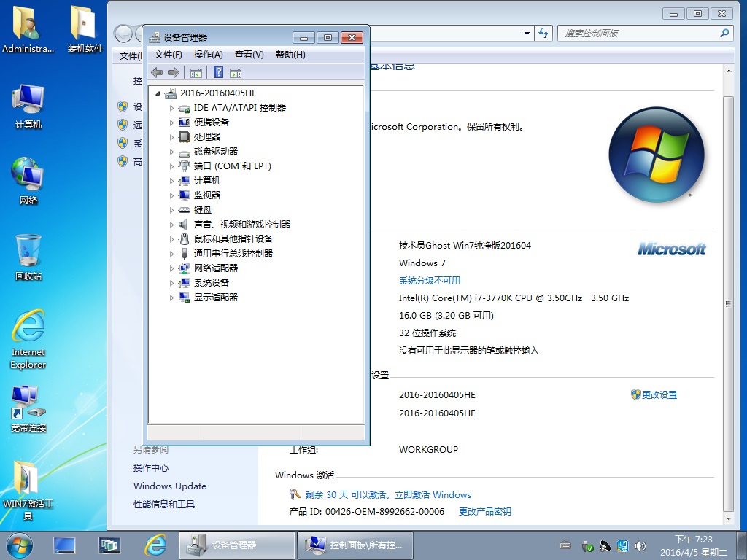
Task: Click the 设备管理器 taskbar button
Action: pyautogui.click(x=237, y=545)
